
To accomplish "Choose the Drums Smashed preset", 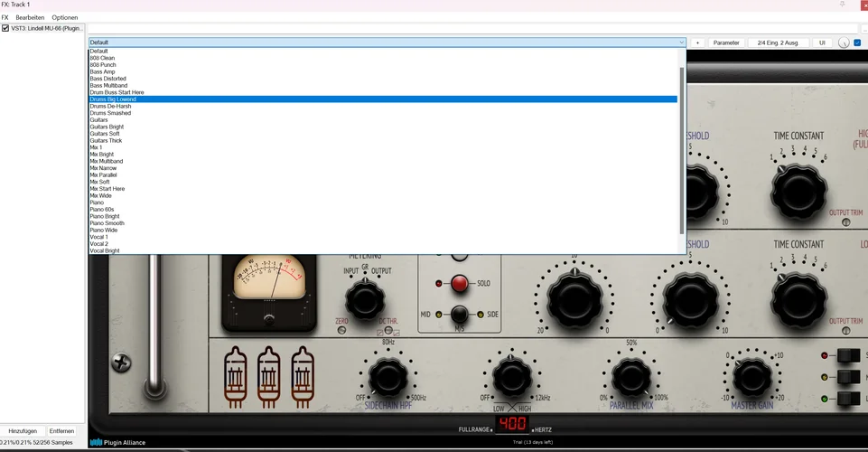I will point(383,113).
